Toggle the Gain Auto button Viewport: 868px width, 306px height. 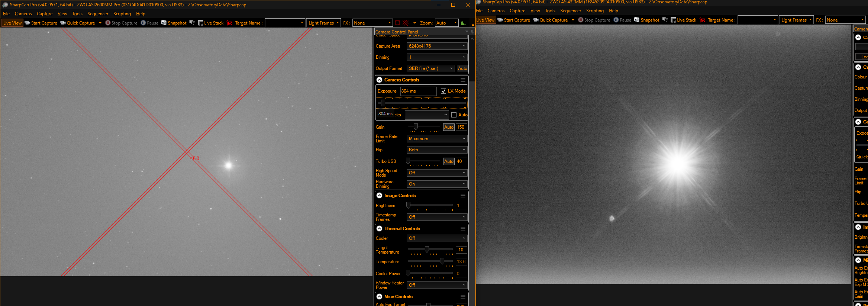[449, 127]
